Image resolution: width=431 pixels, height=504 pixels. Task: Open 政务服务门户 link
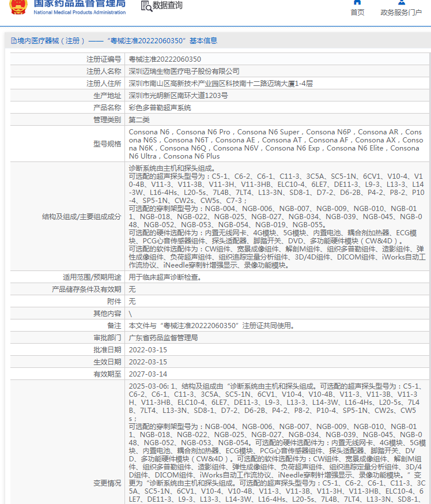point(401,13)
